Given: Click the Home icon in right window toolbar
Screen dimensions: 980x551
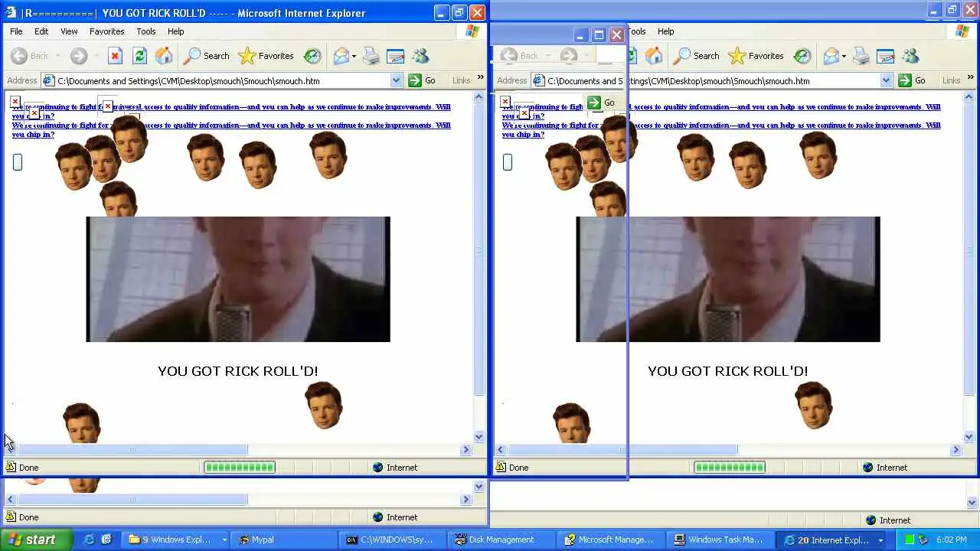Looking at the screenshot, I should click(654, 56).
